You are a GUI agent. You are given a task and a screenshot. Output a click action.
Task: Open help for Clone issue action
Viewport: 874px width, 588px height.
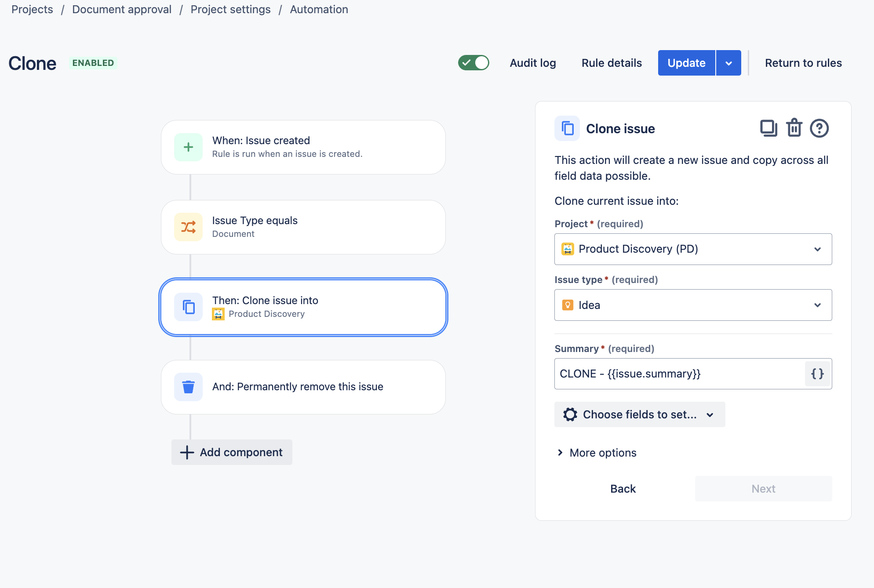tap(819, 128)
